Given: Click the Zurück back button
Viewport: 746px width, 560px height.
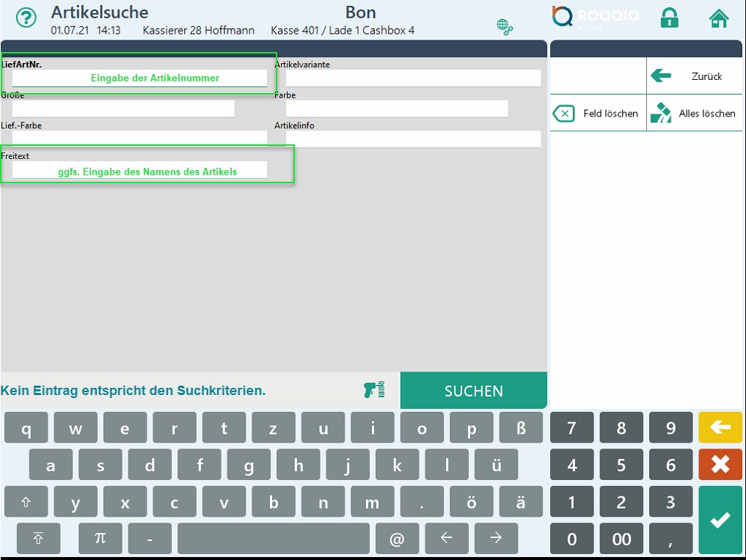Looking at the screenshot, I should (695, 76).
